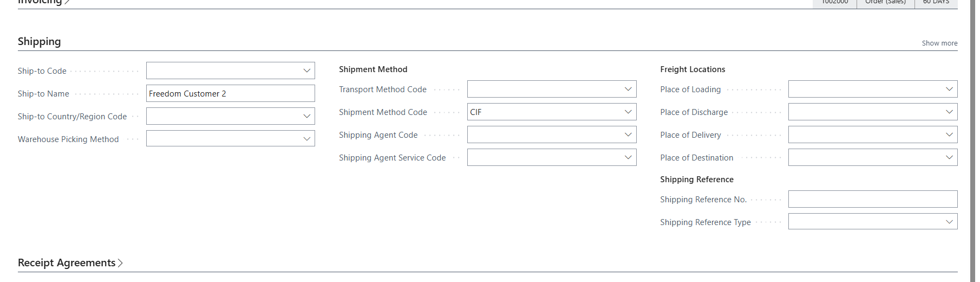Click the Ship-to Name input field
Viewport: 980px width, 282px height.
230,93
